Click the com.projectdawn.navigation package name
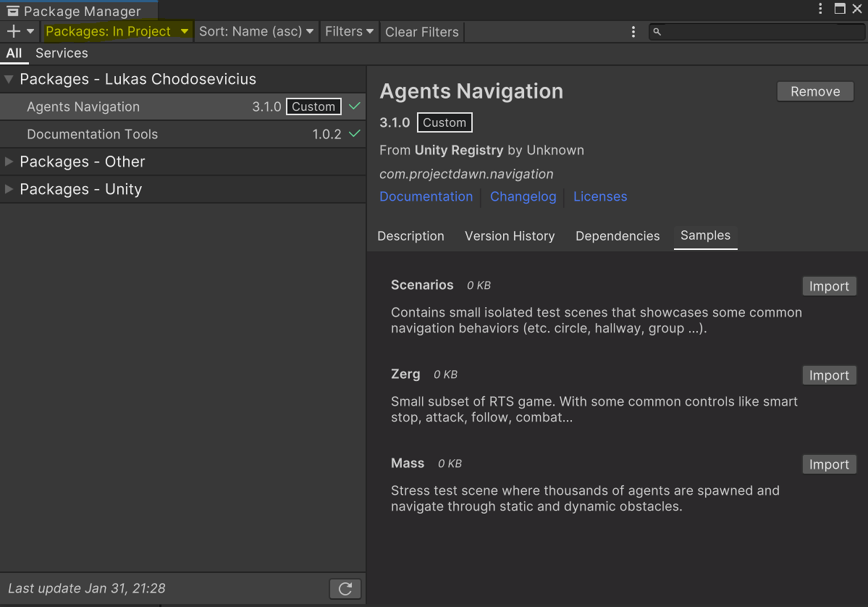The width and height of the screenshot is (868, 607). pos(466,174)
